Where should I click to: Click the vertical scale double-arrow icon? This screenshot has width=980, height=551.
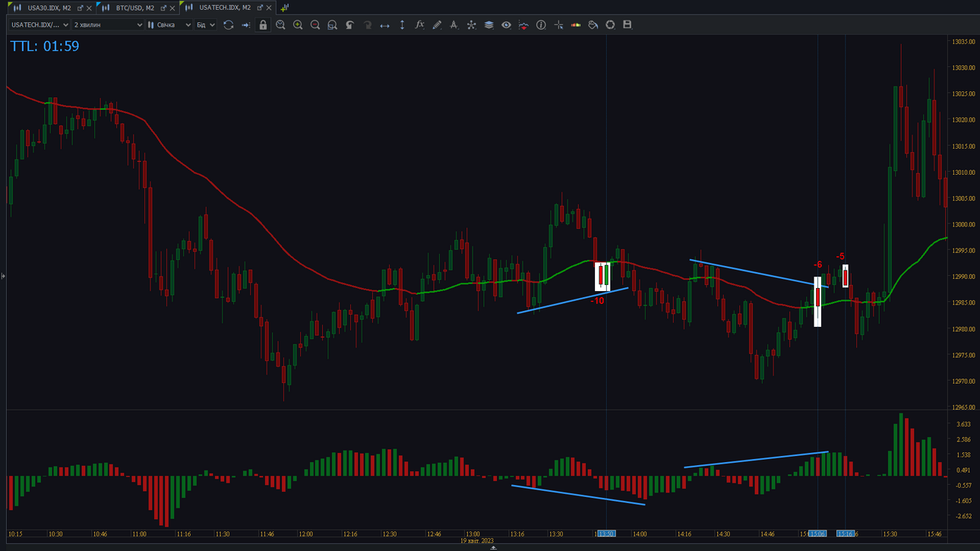pyautogui.click(x=402, y=25)
